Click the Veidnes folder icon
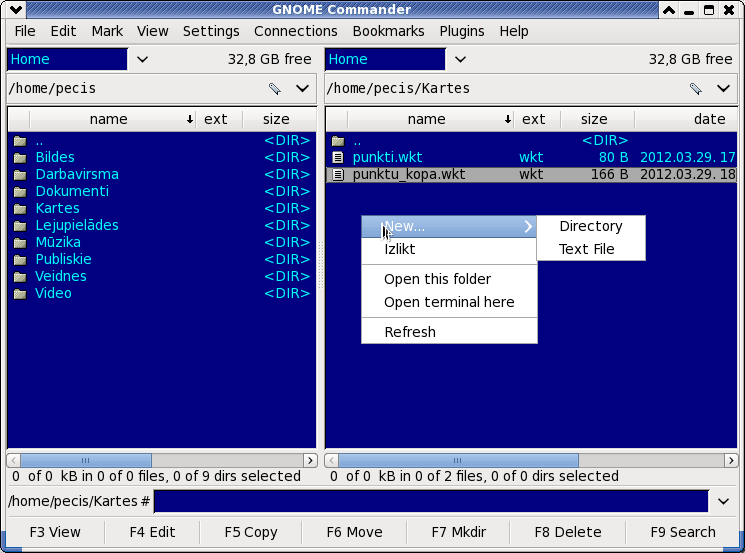 click(x=20, y=276)
